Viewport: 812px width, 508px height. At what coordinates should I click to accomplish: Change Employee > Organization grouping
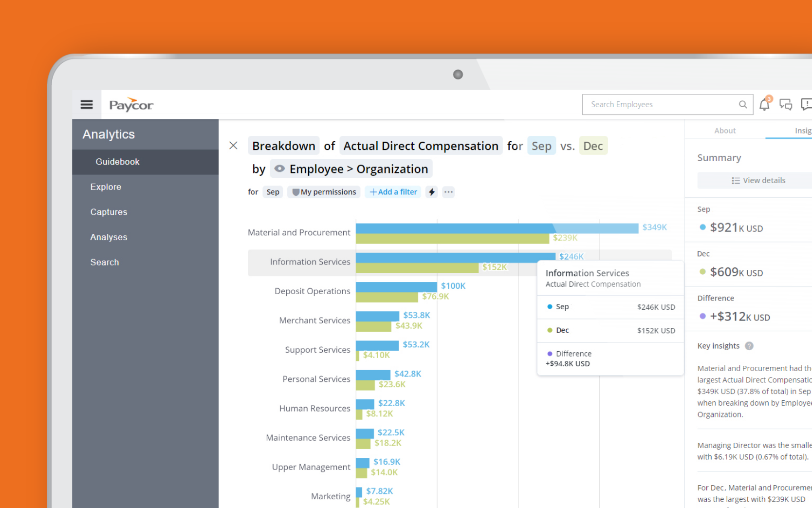point(351,169)
